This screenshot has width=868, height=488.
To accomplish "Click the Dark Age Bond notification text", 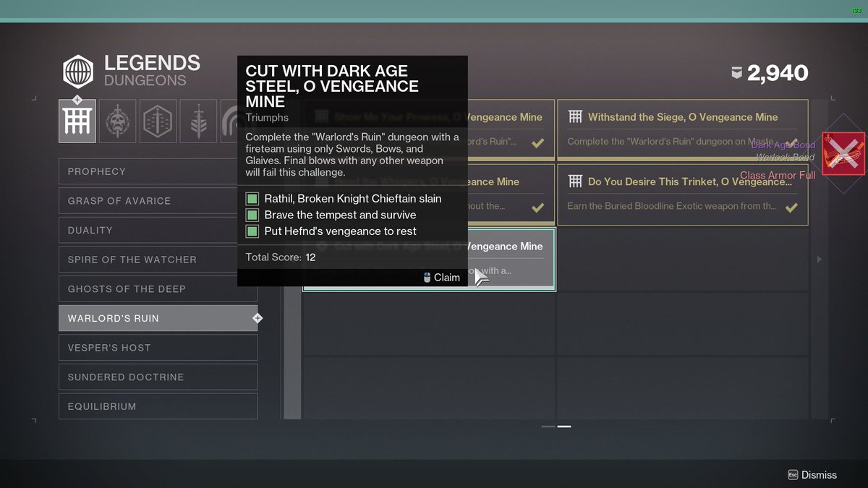I will tap(783, 145).
